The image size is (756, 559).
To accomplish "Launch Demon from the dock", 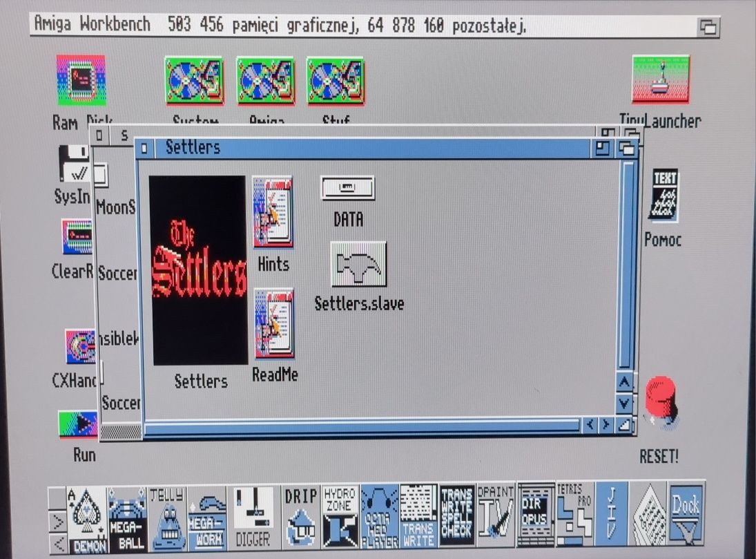I will [x=87, y=520].
